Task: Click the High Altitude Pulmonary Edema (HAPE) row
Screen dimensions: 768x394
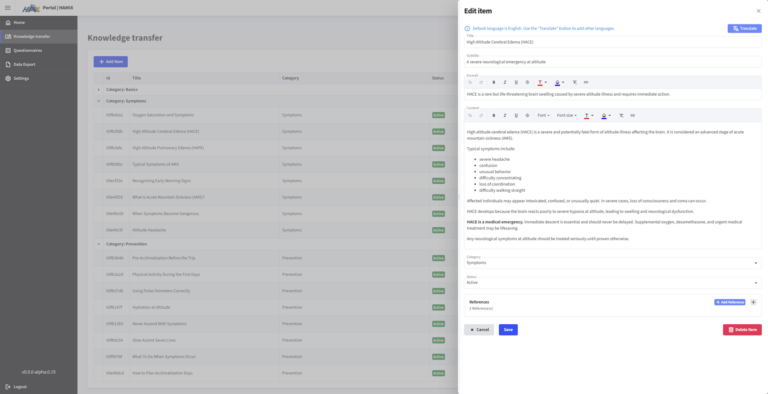Action: point(276,148)
